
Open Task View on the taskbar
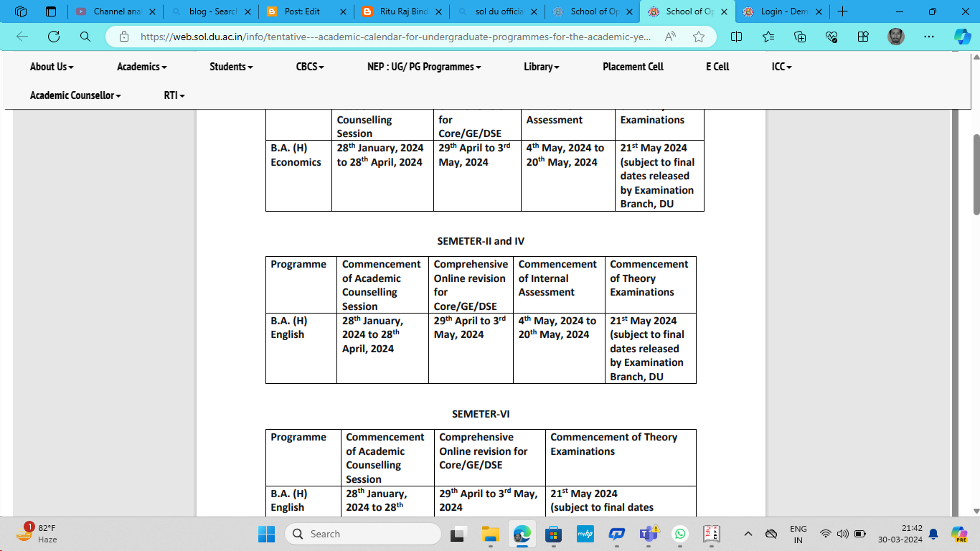[x=457, y=534]
